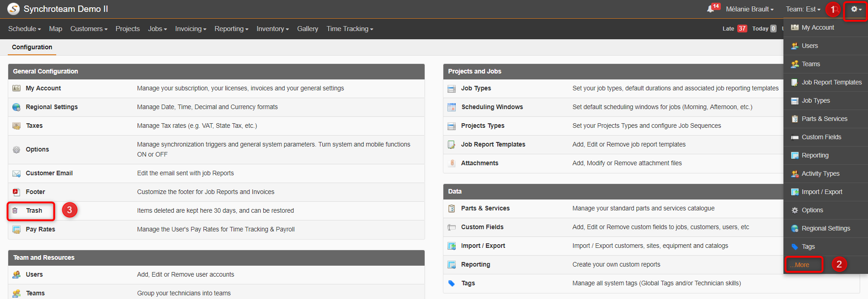The image size is (868, 299).
Task: Expand the Reporting dropdown in the navigation bar
Action: click(231, 29)
